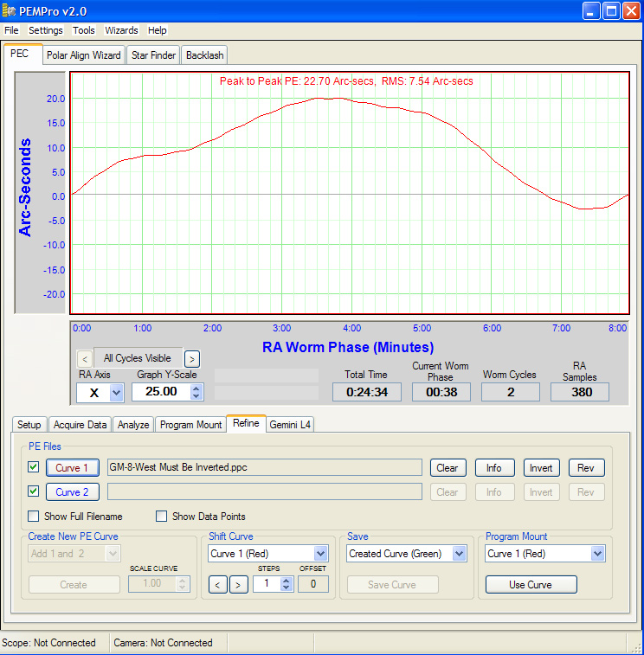Enable Show Data Points
The width and height of the screenshot is (644, 655).
pyautogui.click(x=161, y=517)
